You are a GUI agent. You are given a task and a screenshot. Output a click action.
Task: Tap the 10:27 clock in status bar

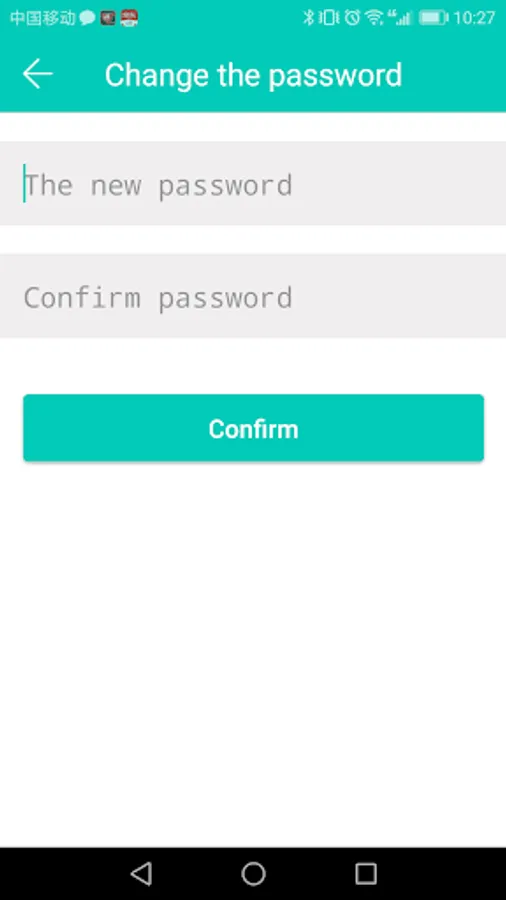tap(473, 18)
